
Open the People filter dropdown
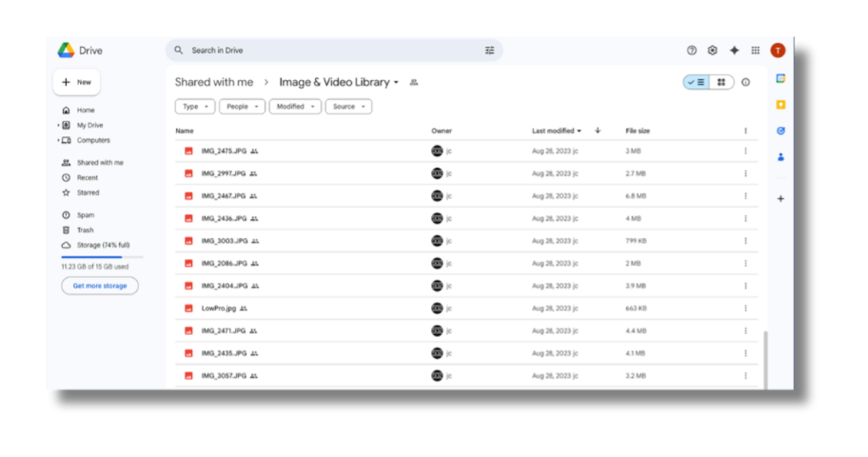[242, 106]
